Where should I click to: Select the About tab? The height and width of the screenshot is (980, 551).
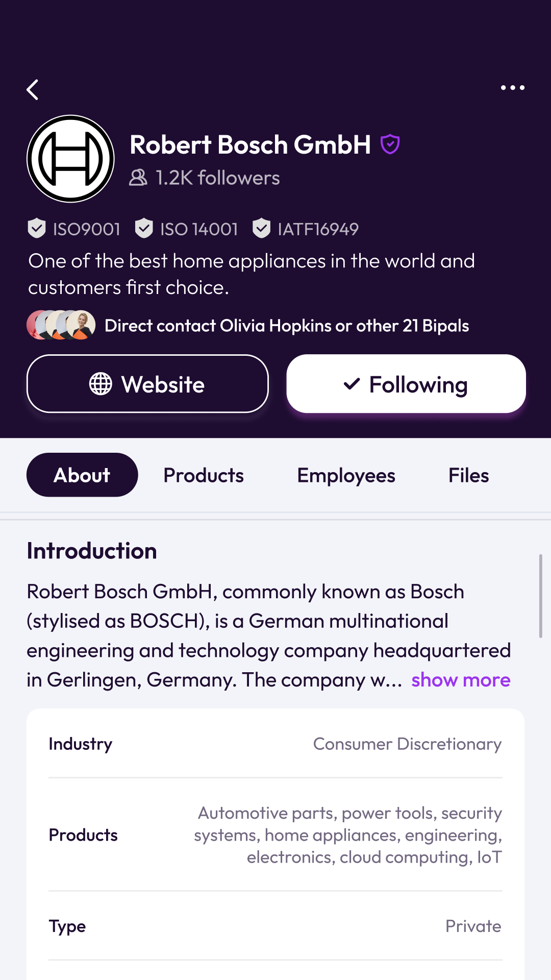(82, 475)
